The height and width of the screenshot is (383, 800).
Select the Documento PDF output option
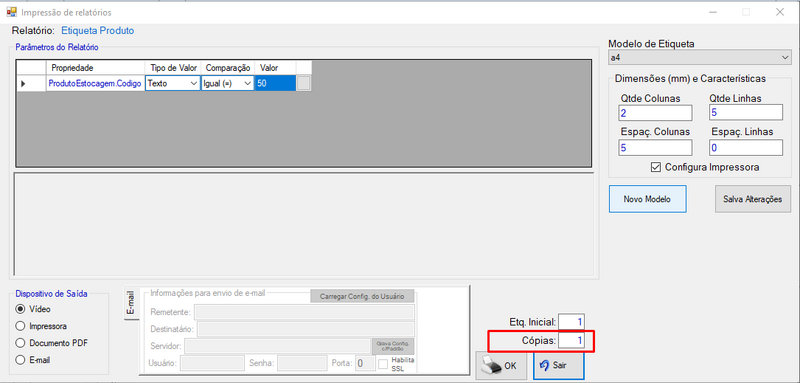[x=20, y=343]
